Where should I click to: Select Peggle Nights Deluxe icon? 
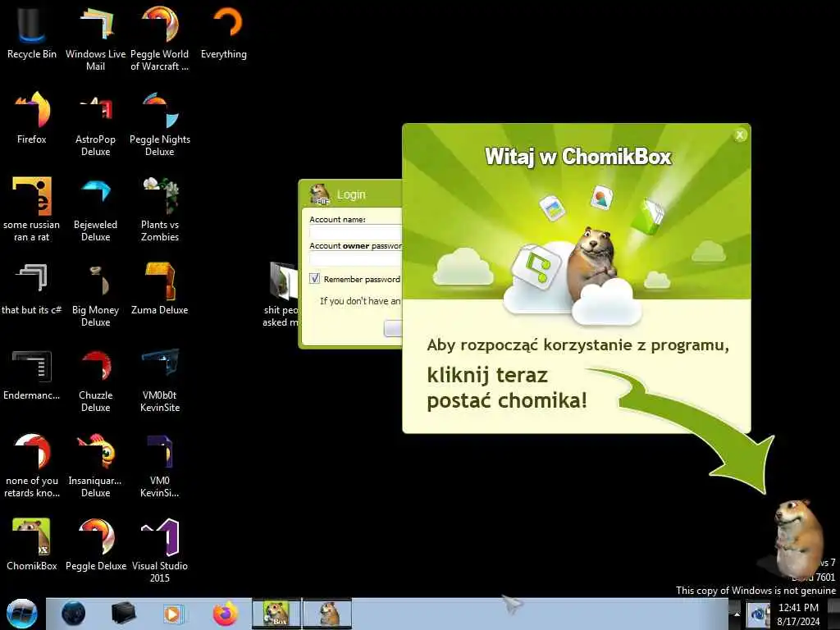pyautogui.click(x=160, y=123)
